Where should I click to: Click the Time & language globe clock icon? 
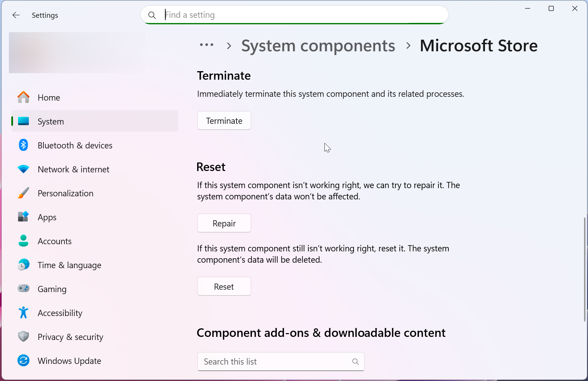pos(23,265)
